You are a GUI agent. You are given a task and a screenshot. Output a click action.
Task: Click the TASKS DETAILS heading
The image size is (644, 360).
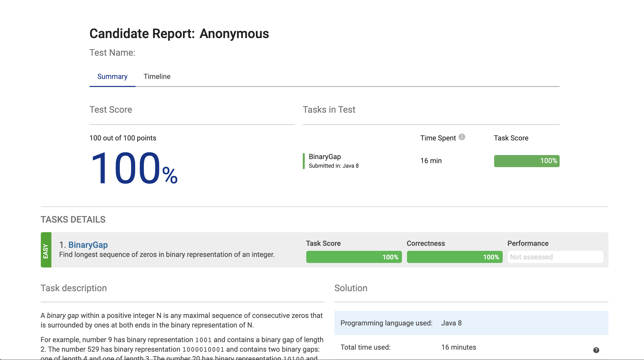(73, 219)
